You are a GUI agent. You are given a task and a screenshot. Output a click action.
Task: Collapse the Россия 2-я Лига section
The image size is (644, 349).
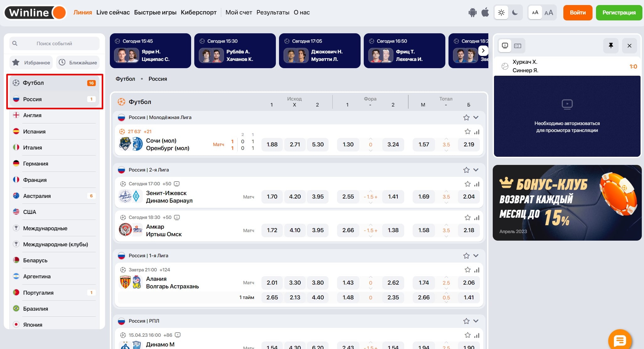pyautogui.click(x=476, y=170)
